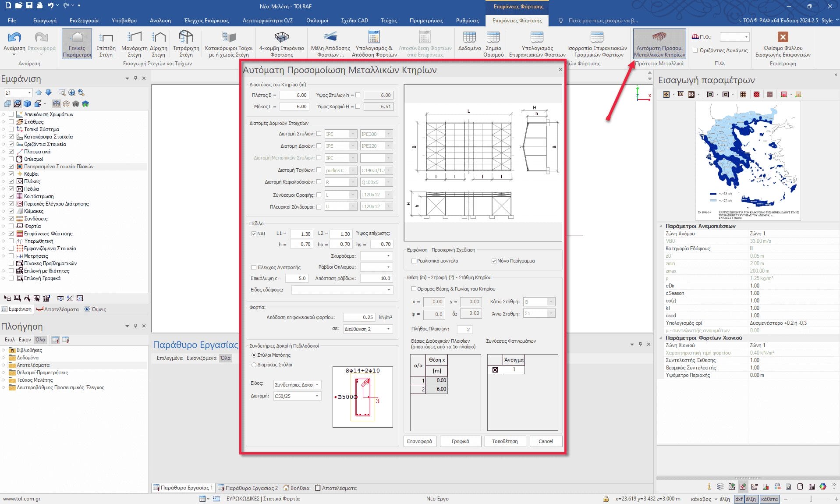The image size is (840, 504).
Task: Select the Διαμήκεις Στύλοι radio button
Action: click(254, 365)
